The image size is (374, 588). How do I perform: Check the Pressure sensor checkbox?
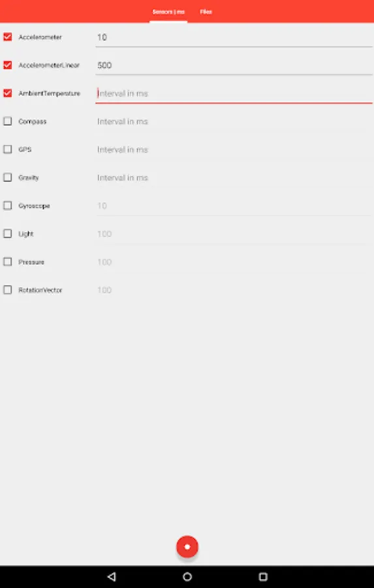click(x=7, y=262)
